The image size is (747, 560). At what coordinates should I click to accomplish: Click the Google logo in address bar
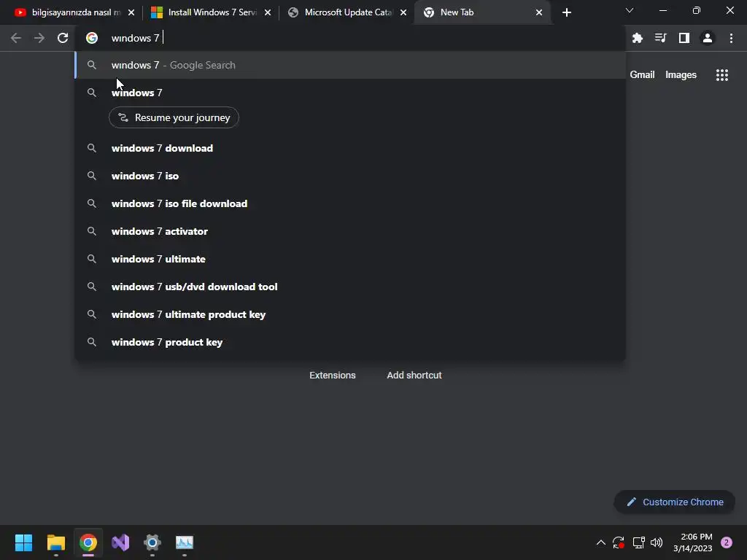(x=92, y=38)
